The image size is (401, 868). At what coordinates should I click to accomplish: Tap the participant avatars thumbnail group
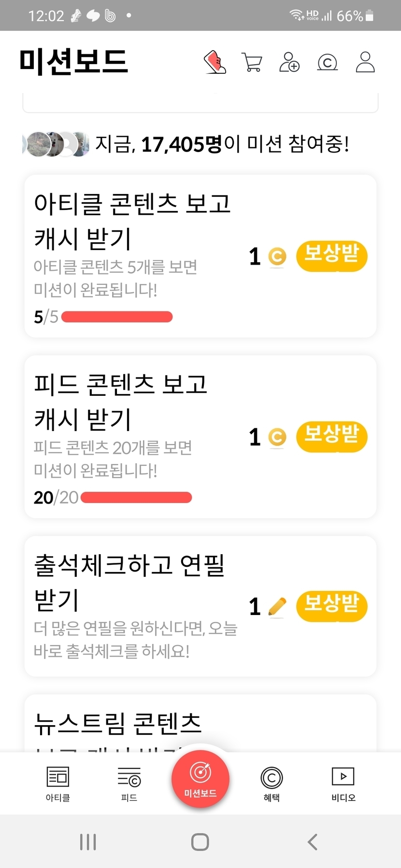point(56,144)
